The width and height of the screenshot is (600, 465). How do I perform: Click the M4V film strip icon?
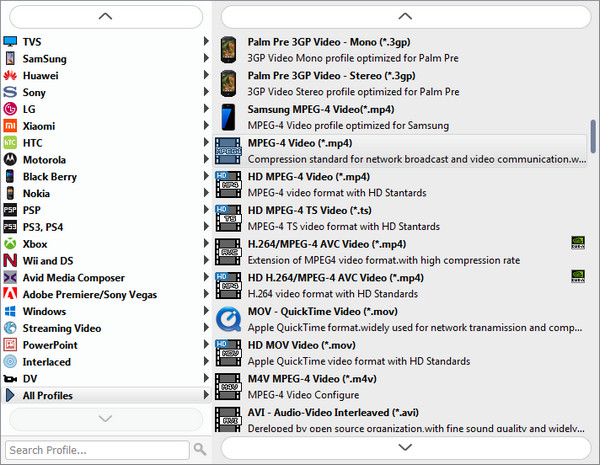click(x=228, y=387)
